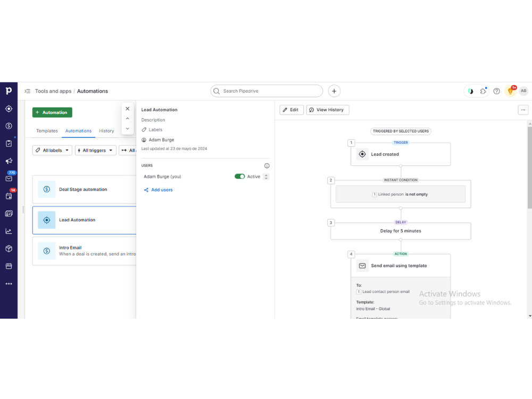
Task: Open the lightbulb notifications icon
Action: coord(510,91)
